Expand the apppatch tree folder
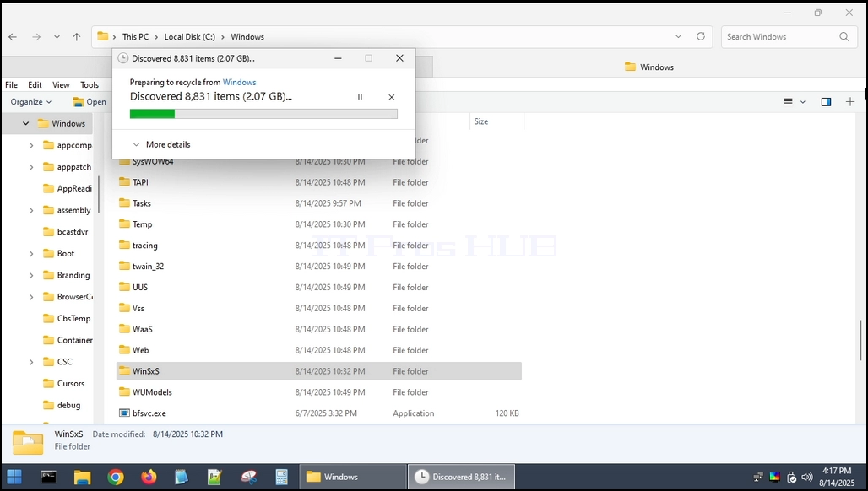Image resolution: width=868 pixels, height=491 pixels. coord(31,167)
